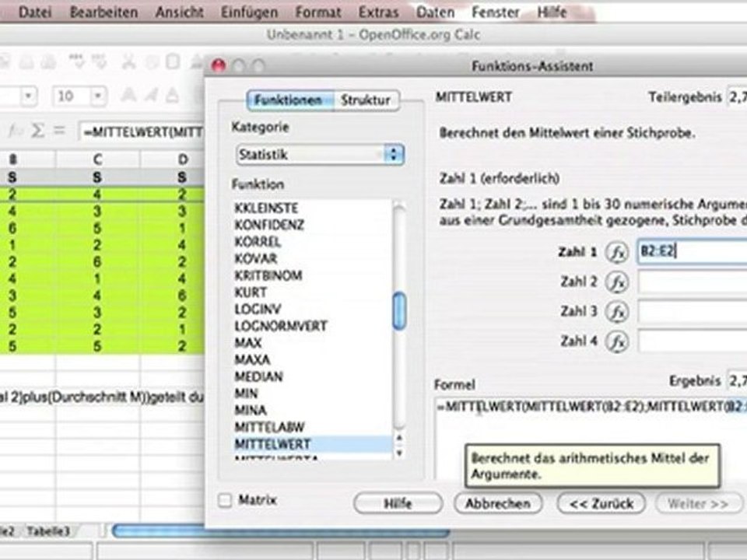Open function picker for Zahl 4
Screen dimensions: 747x560
(x=617, y=341)
